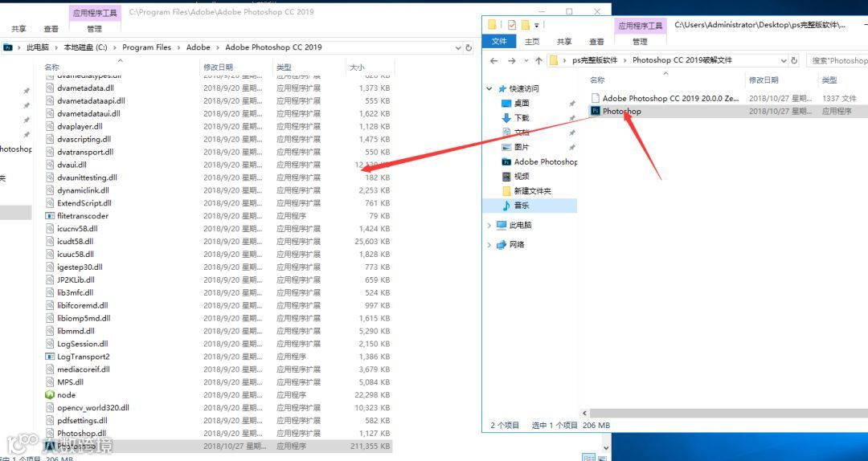Click the back arrow in right window
Screen dimensions: 868x461
(x=494, y=61)
